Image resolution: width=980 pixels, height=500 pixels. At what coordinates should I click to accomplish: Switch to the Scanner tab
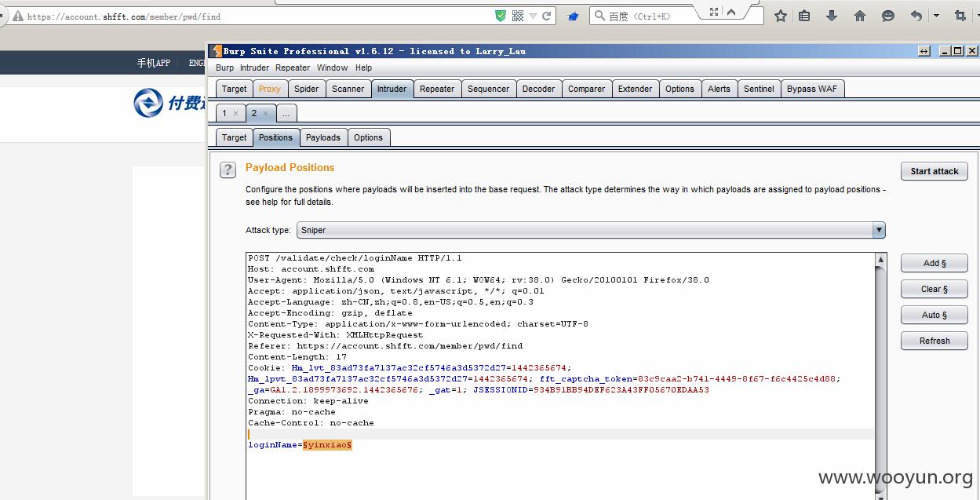click(348, 89)
